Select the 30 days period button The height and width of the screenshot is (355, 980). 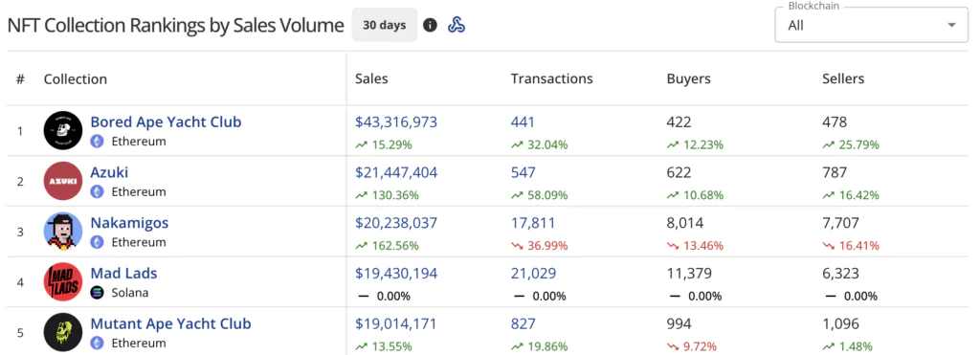click(x=385, y=25)
